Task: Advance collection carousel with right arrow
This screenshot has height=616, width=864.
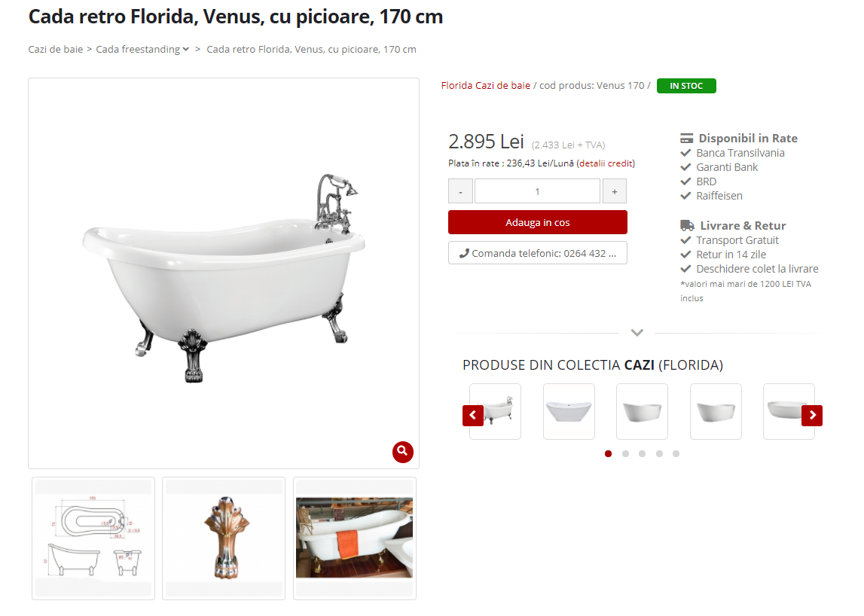Action: point(812,416)
